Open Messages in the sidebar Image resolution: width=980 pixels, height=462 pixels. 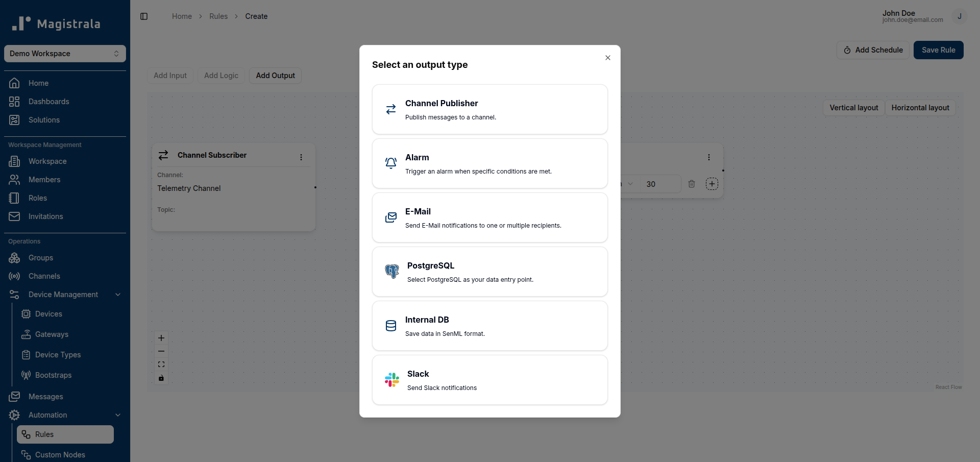65,397
